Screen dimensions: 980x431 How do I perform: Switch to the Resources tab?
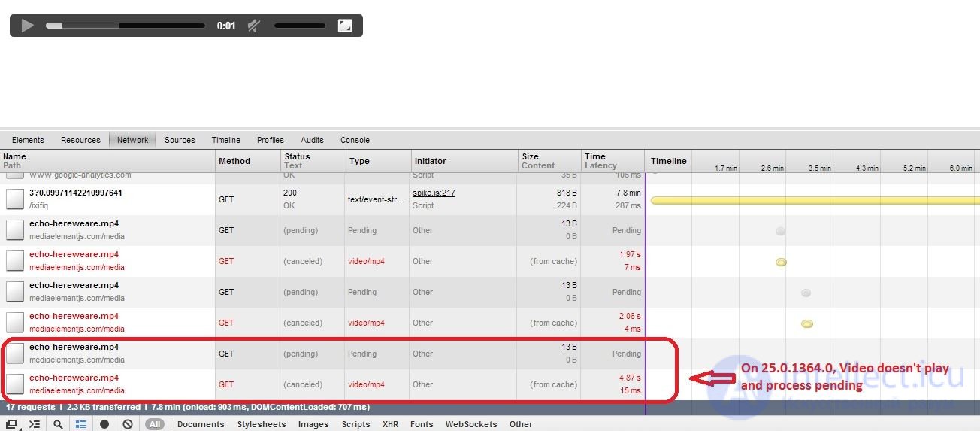(80, 140)
